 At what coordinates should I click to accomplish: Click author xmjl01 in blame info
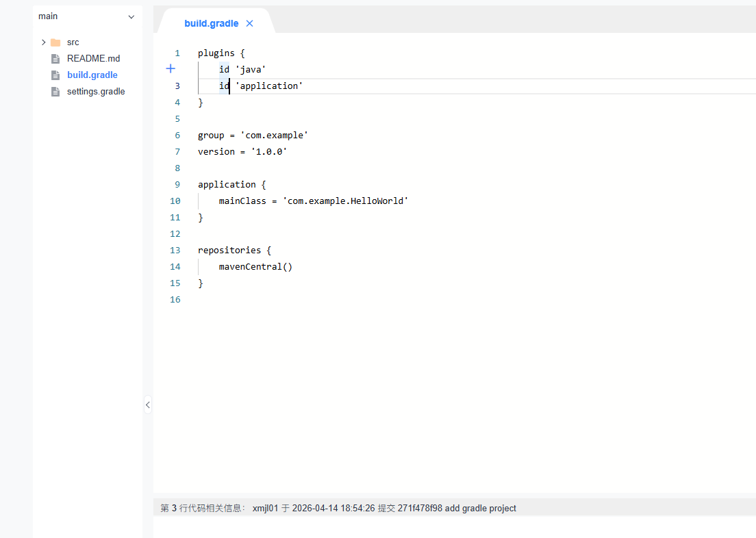pyautogui.click(x=266, y=509)
